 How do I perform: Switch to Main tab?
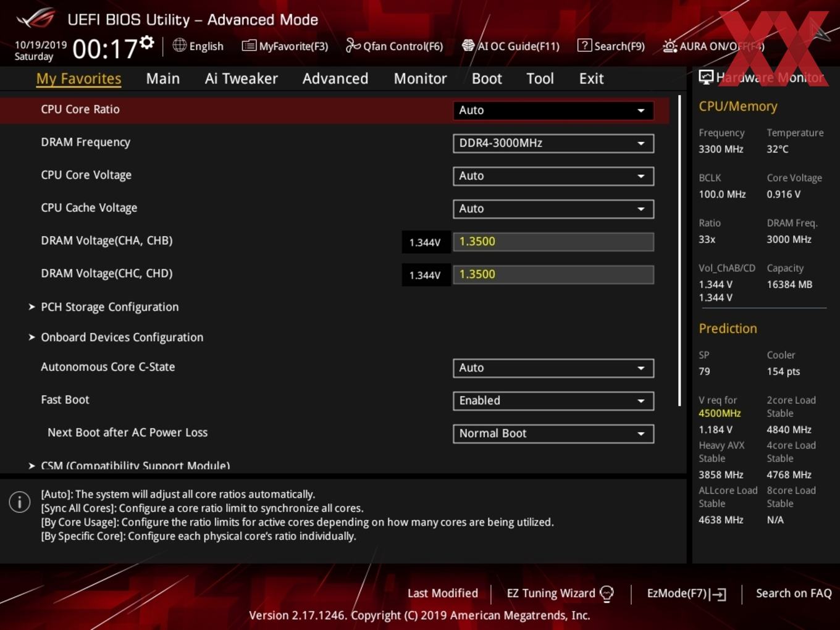[x=163, y=78]
